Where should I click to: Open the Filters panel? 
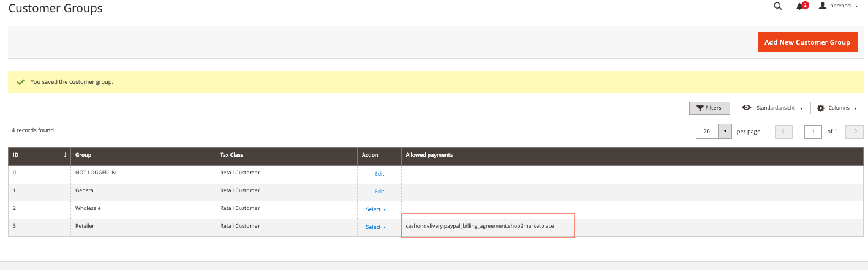click(709, 108)
